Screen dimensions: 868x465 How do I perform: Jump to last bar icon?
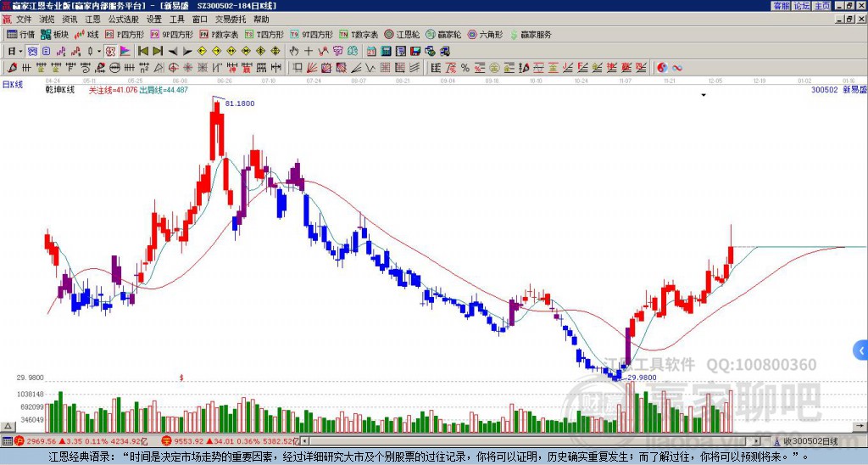[158, 52]
